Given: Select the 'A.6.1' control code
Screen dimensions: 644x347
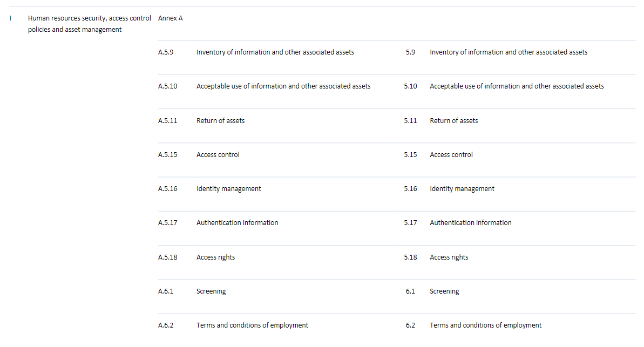Looking at the screenshot, I should [166, 291].
